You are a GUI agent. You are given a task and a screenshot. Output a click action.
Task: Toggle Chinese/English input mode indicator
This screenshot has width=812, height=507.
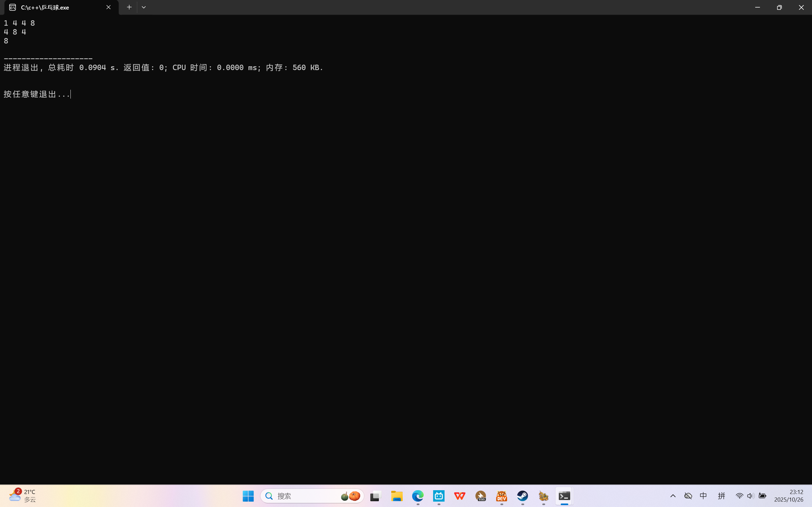703,496
